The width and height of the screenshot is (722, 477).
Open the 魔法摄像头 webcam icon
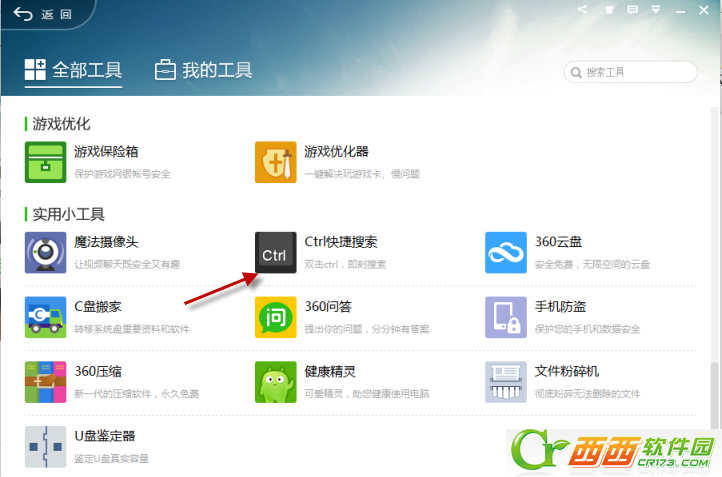point(45,252)
